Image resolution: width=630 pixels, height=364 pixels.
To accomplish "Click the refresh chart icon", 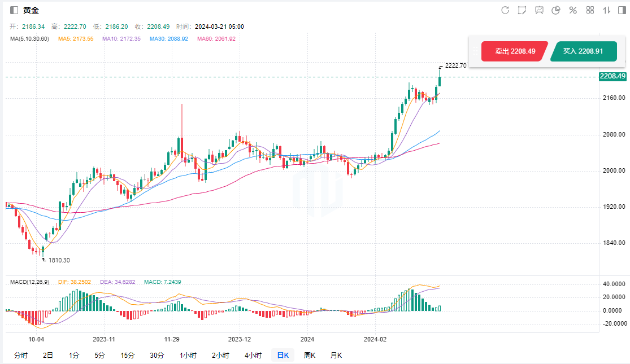I will click(x=505, y=10).
